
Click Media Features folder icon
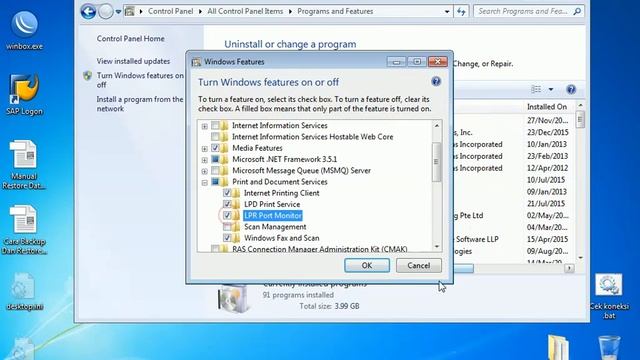(x=224, y=148)
